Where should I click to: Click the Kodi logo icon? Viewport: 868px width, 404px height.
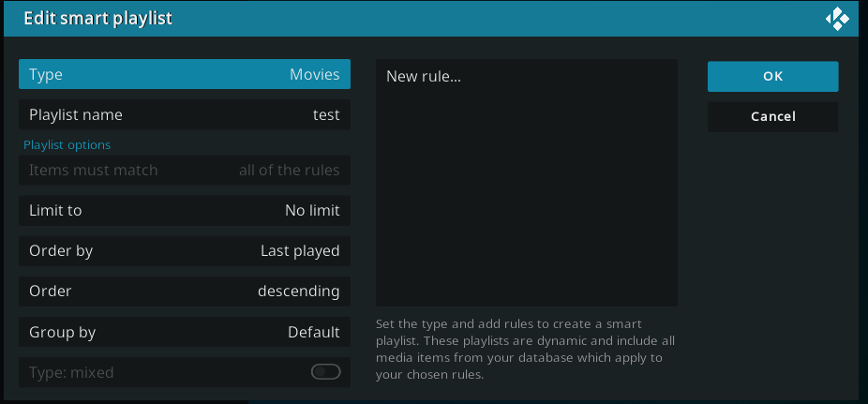pyautogui.click(x=837, y=19)
